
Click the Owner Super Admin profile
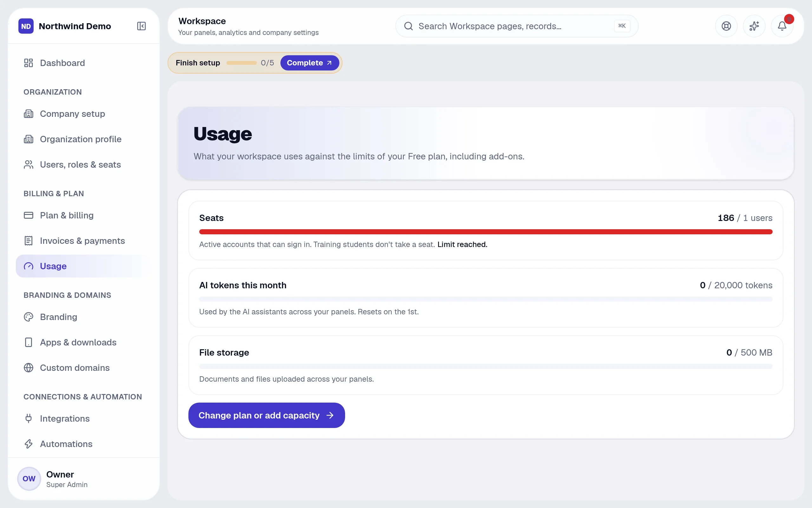pyautogui.click(x=84, y=479)
